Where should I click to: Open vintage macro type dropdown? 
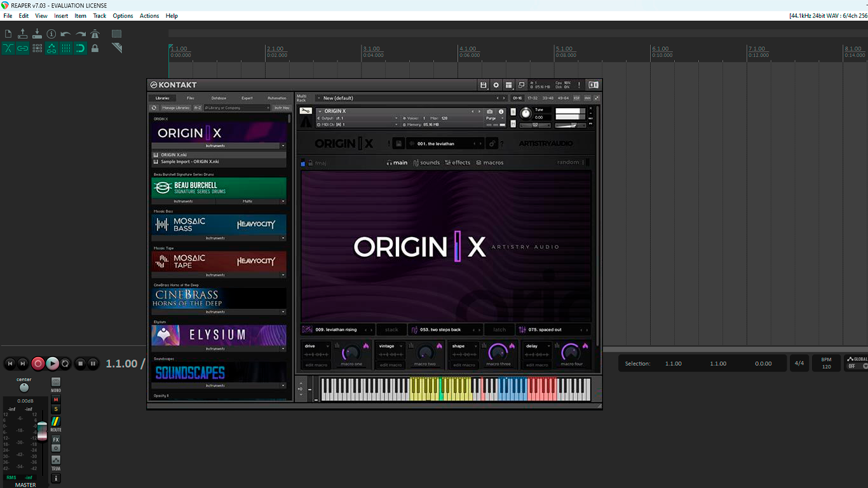(x=391, y=346)
